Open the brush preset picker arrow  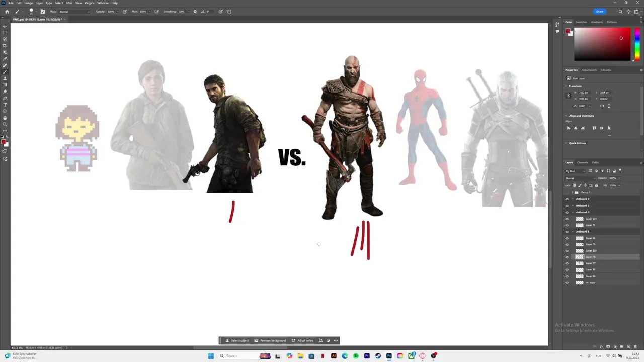[36, 12]
